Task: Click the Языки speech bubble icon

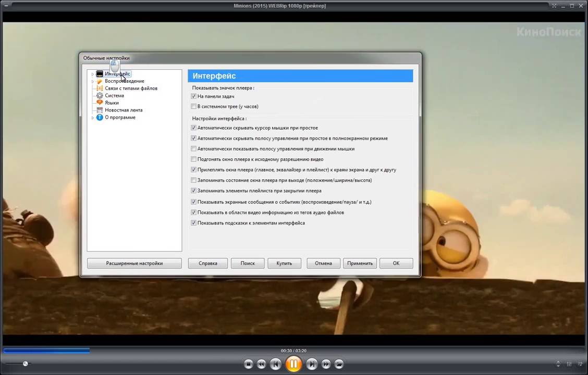Action: pyautogui.click(x=100, y=103)
